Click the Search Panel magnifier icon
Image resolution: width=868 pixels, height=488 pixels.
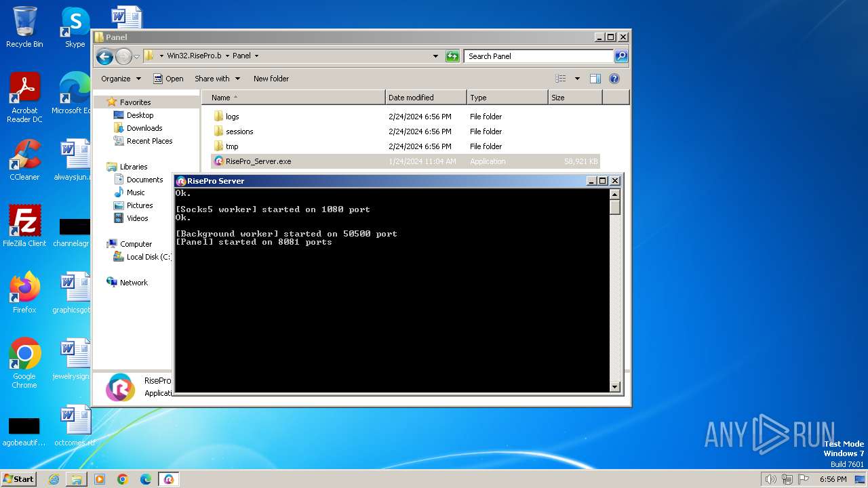click(620, 56)
